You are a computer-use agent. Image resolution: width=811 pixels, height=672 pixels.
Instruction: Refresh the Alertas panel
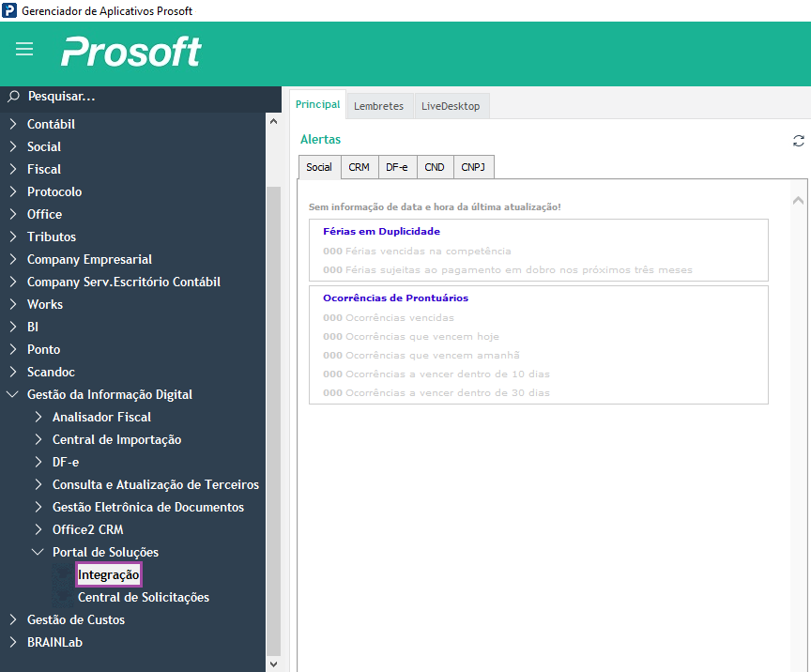click(799, 141)
